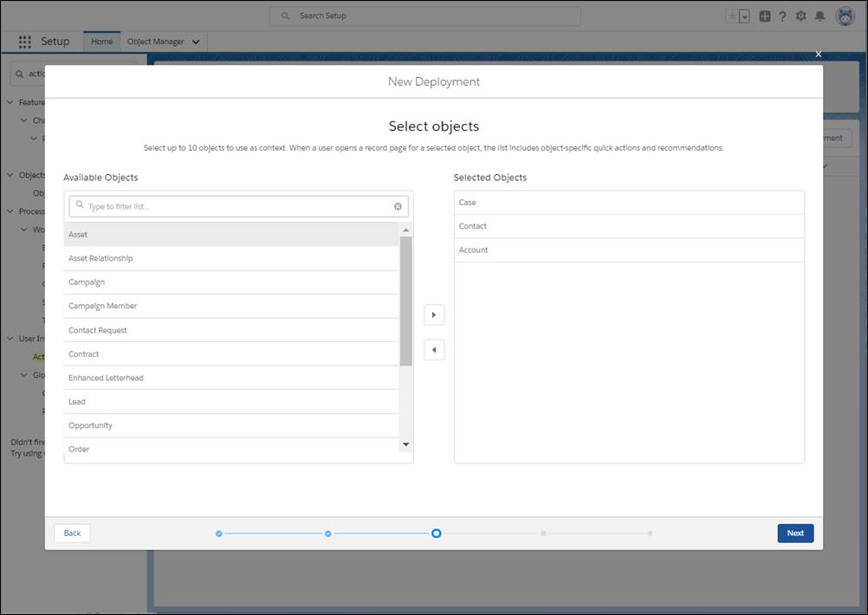Click the sidebar Quick Find search icon
The width and height of the screenshot is (868, 615).
pos(20,74)
